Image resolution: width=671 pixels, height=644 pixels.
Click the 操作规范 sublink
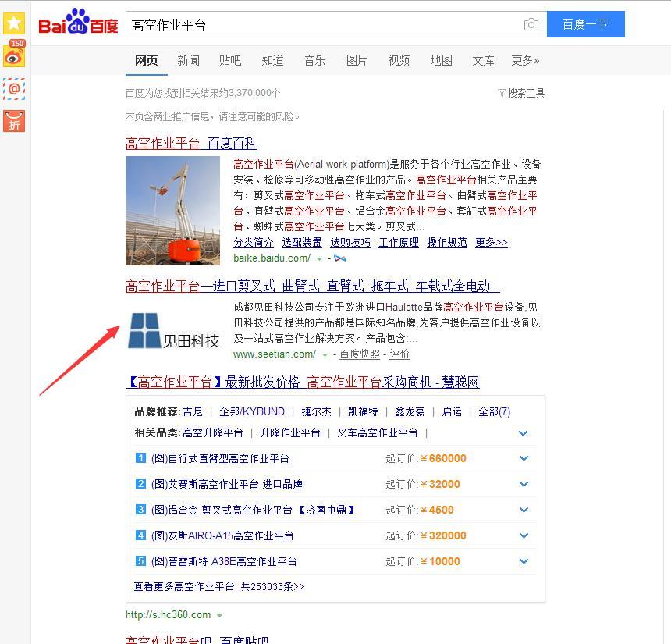447,242
